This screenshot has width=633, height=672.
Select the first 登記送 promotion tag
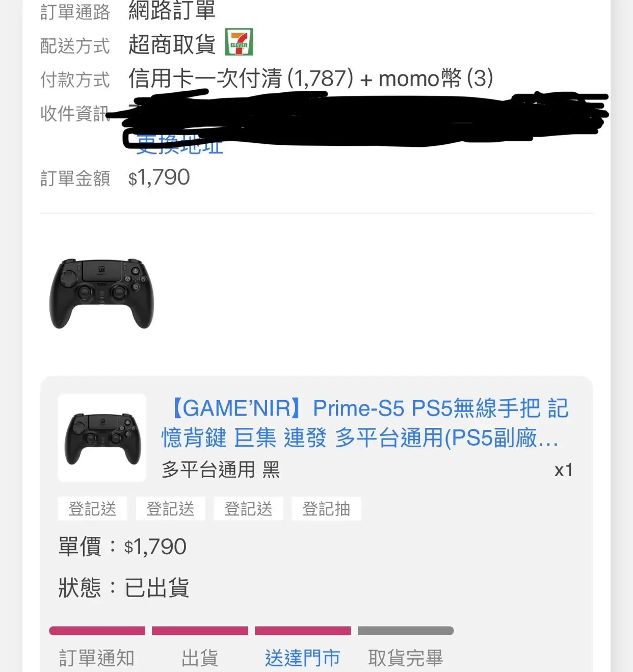(92, 508)
